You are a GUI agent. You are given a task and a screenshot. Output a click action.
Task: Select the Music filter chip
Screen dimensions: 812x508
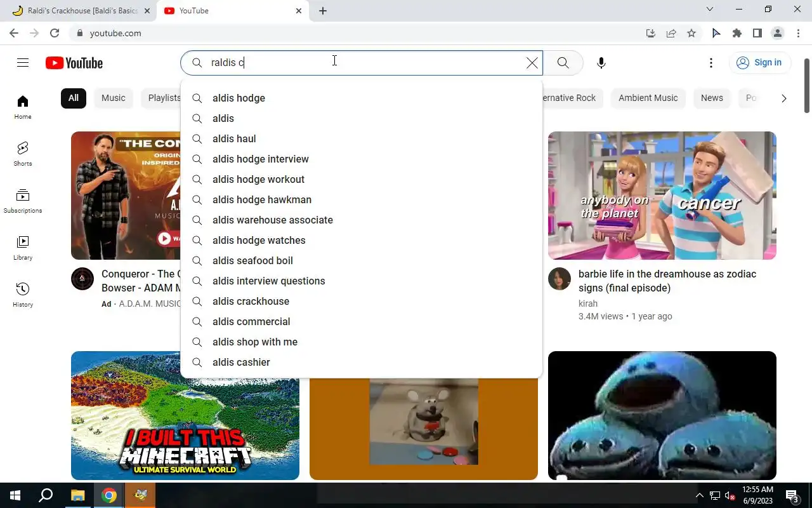pos(114,98)
